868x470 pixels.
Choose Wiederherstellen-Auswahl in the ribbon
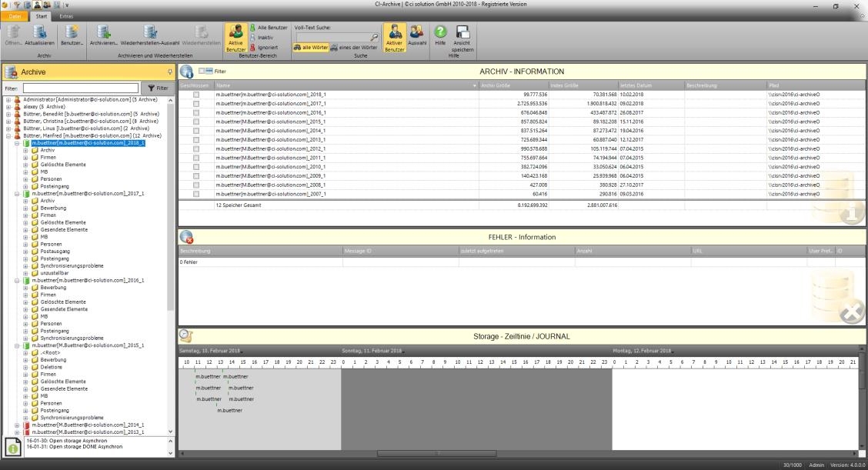pyautogui.click(x=150, y=35)
